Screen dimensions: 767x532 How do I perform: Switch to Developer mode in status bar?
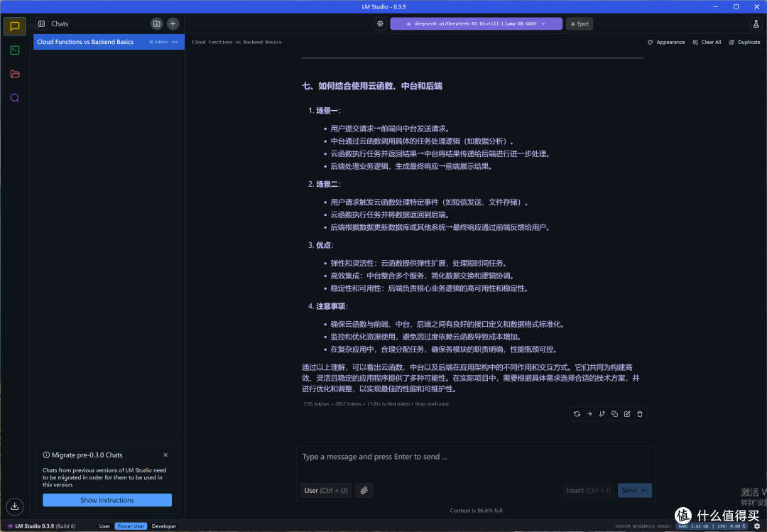(164, 526)
